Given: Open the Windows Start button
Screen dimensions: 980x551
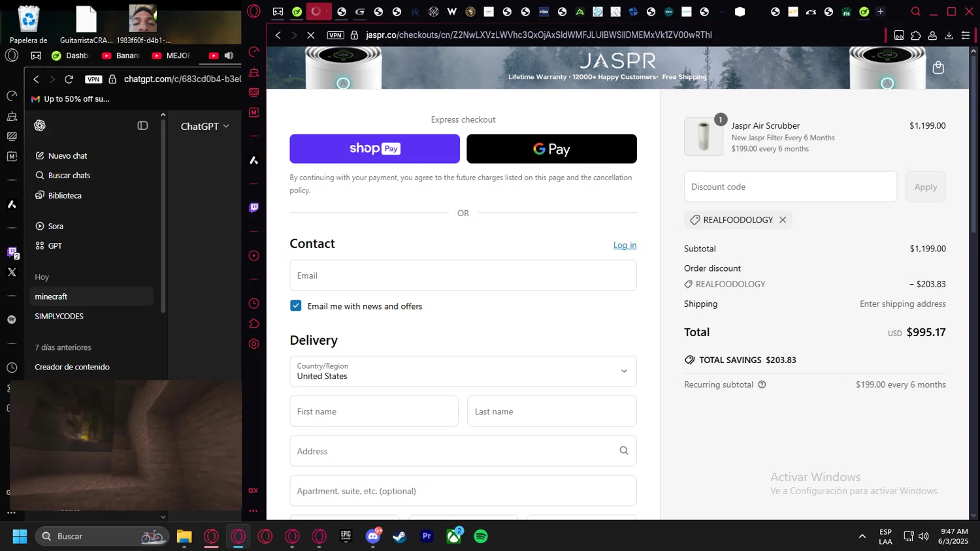Looking at the screenshot, I should tap(20, 537).
